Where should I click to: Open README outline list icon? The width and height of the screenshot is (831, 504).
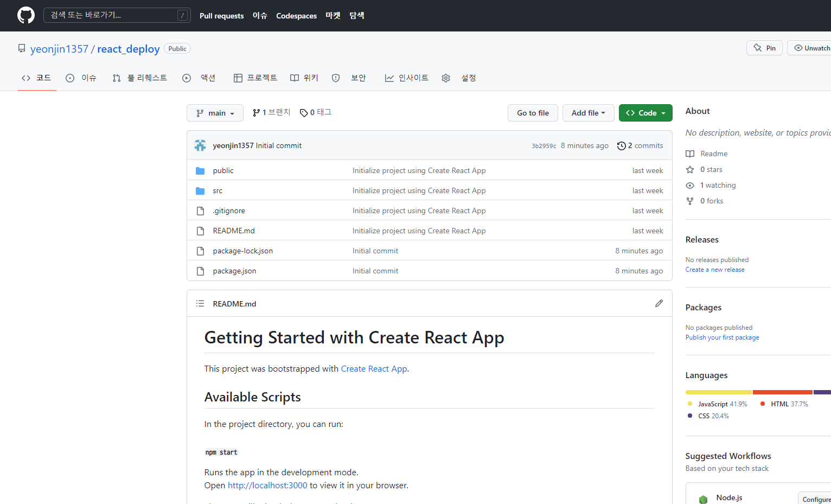pos(200,303)
